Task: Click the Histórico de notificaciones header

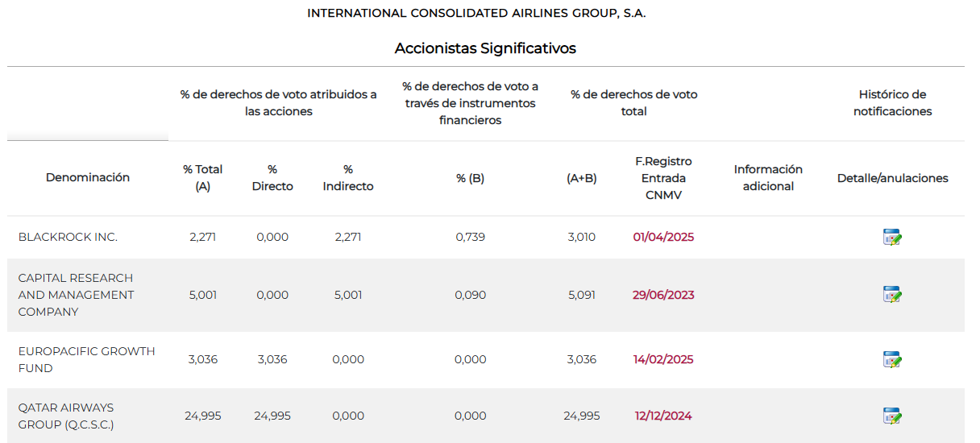Action: pos(892,103)
